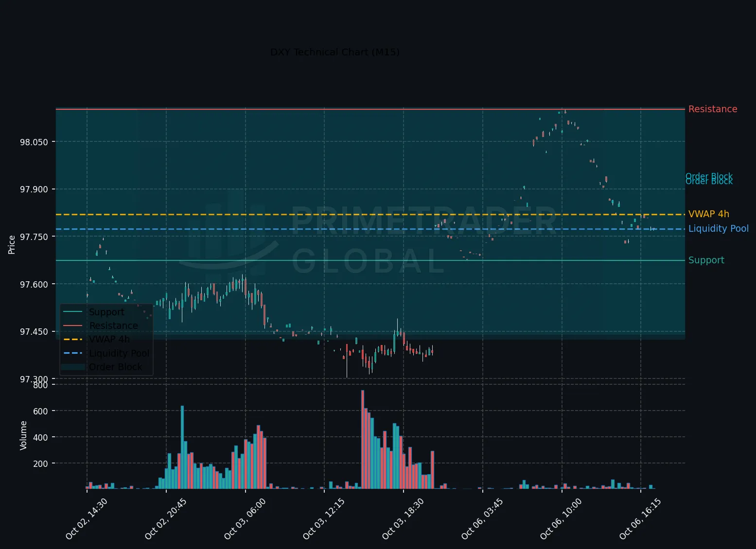This screenshot has height=549, width=756.
Task: Click the Oct 03, 18:30 time label
Action: (403, 519)
